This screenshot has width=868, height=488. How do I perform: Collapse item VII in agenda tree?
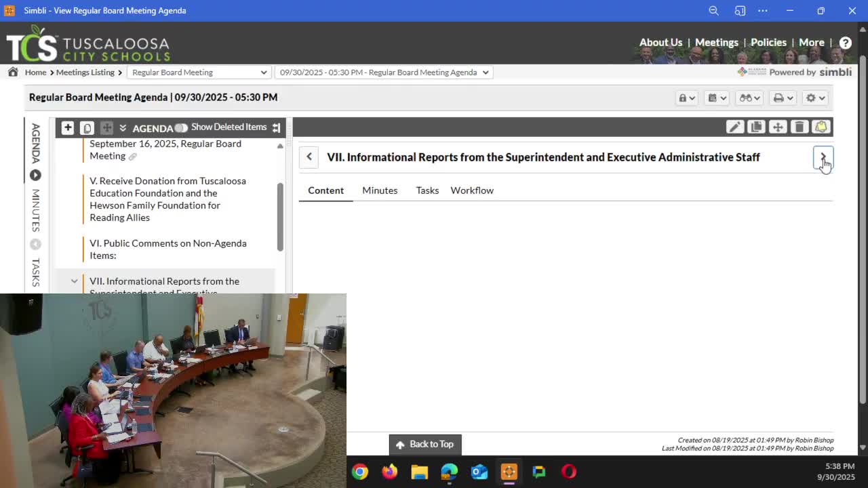(74, 281)
